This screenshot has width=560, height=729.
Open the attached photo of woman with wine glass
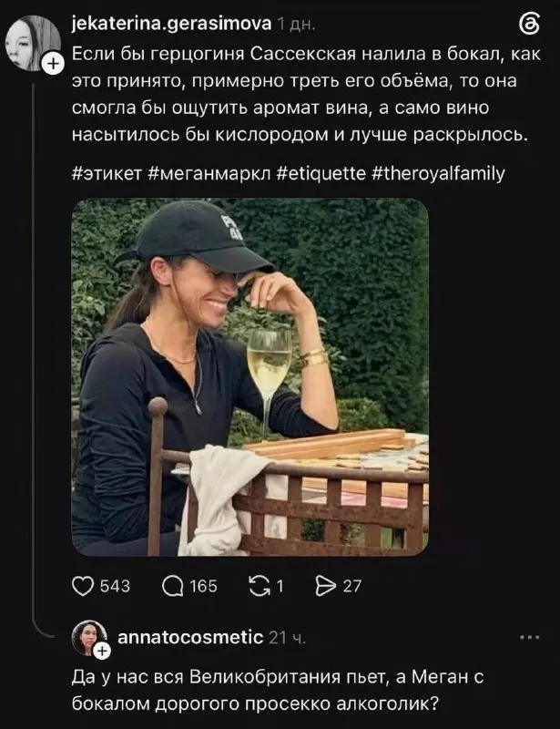(x=249, y=377)
